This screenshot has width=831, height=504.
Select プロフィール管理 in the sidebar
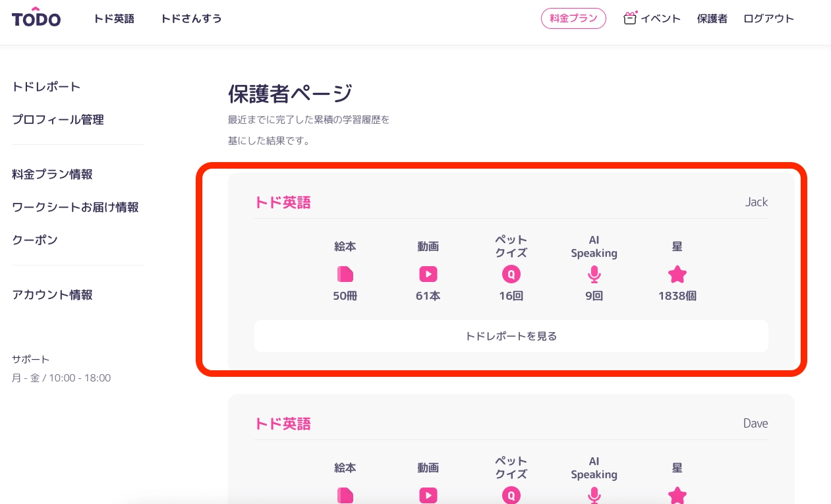[x=58, y=120]
